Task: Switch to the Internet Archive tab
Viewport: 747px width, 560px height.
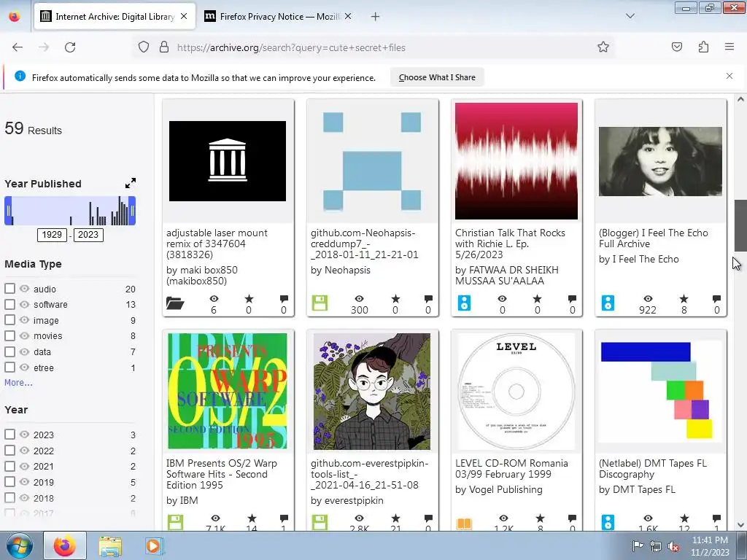Action: (115, 17)
